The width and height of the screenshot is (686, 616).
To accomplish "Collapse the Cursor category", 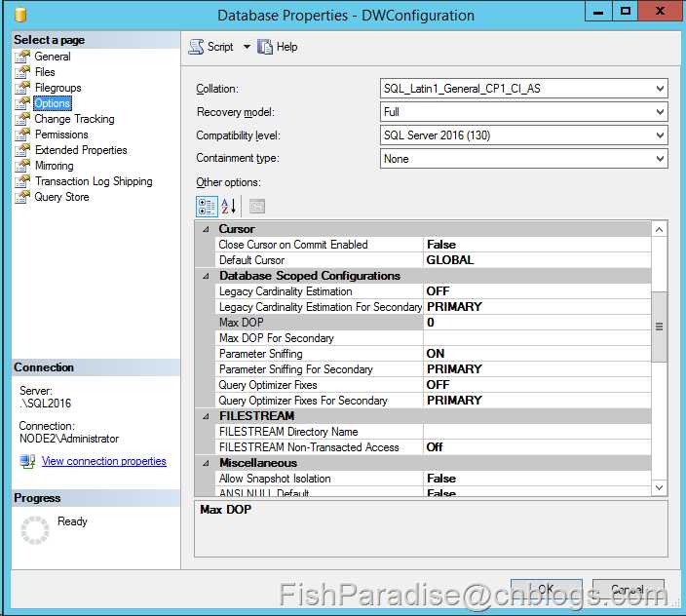I will (x=206, y=229).
